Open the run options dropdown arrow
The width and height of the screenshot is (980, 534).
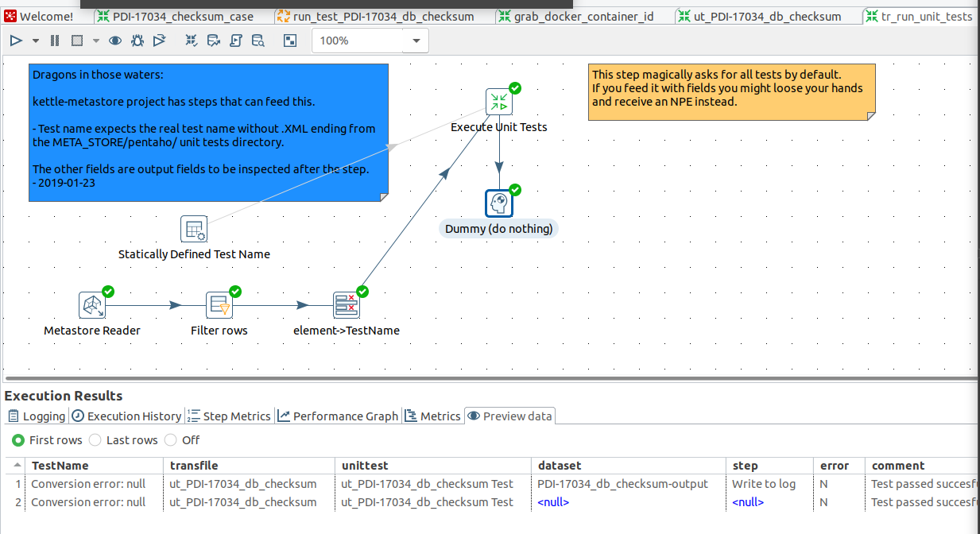click(x=36, y=41)
